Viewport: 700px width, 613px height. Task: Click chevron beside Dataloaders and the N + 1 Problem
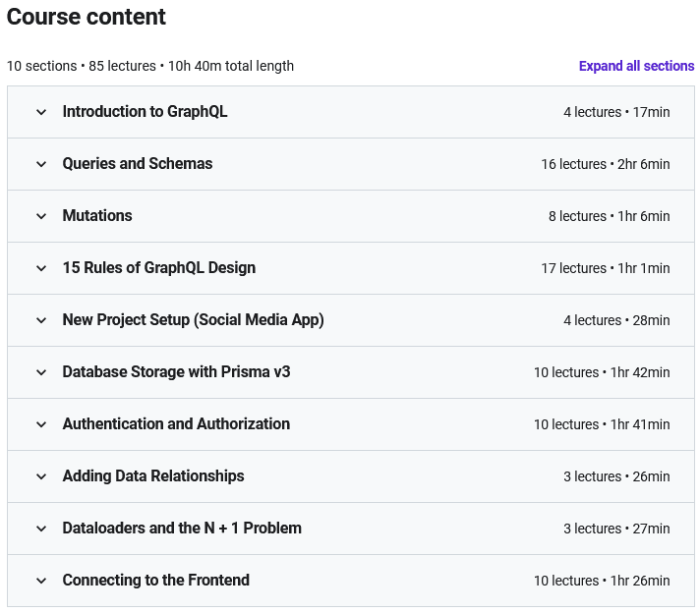coord(41,529)
